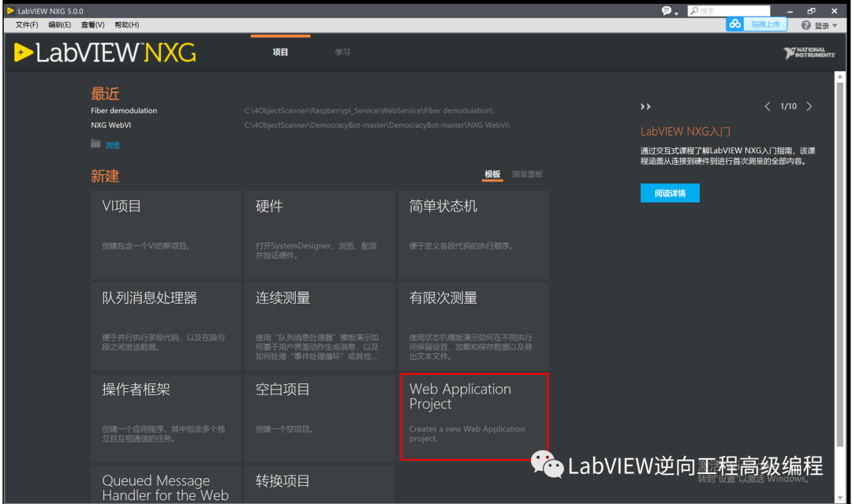The width and height of the screenshot is (852, 504).
Task: Switch to the 模板 view
Action: coord(492,173)
